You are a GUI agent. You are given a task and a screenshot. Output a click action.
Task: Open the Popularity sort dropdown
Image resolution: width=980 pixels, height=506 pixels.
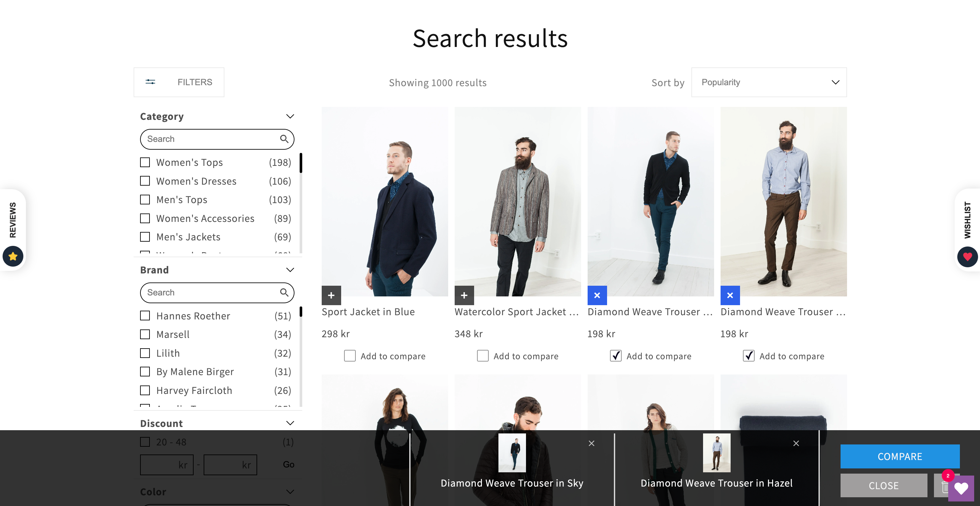(x=769, y=82)
